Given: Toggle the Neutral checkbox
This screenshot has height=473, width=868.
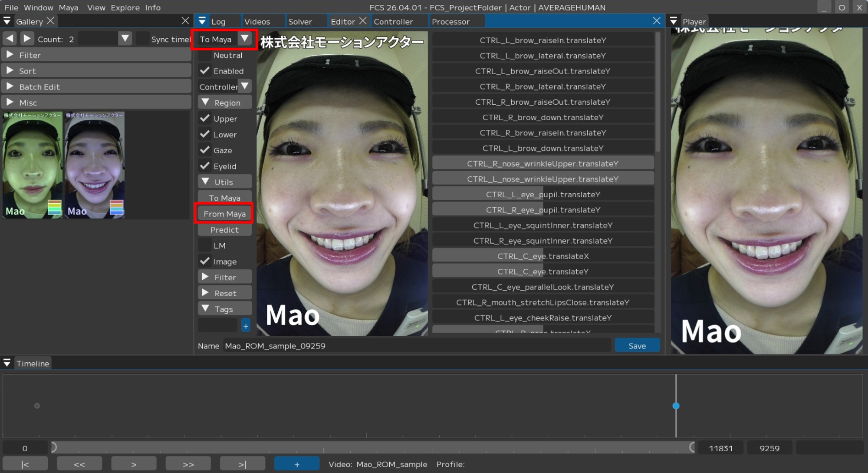Looking at the screenshot, I should pos(205,55).
